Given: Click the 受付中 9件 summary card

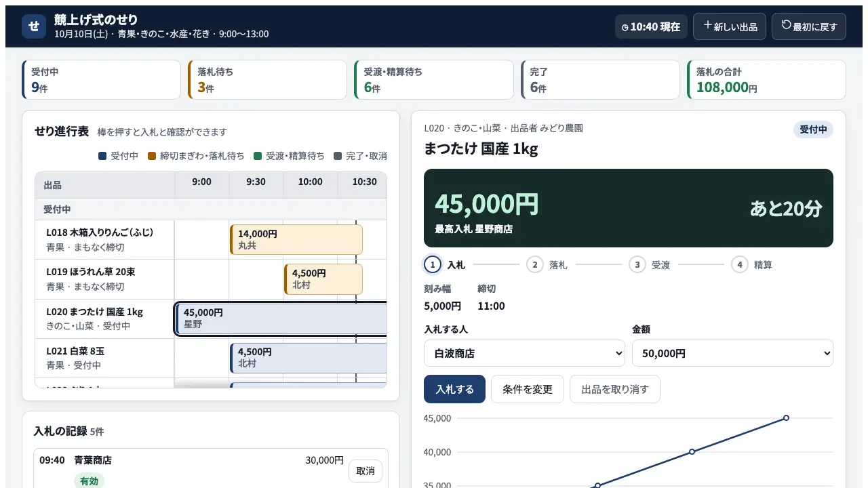Looking at the screenshot, I should click(102, 79).
